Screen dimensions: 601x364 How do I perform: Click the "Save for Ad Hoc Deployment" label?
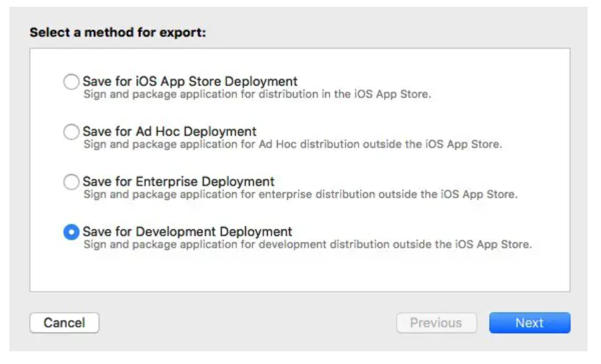pyautogui.click(x=169, y=132)
